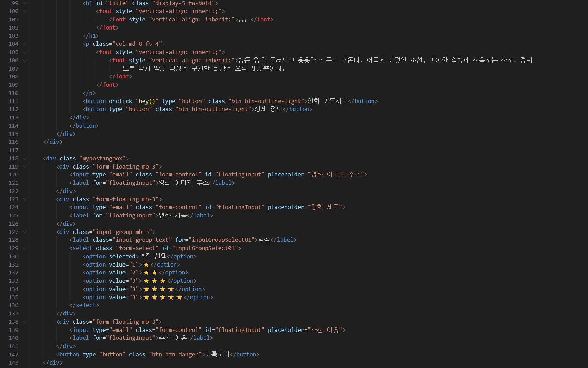Click the 영화 제목 placeholder on line 124
This screenshot has width=588, height=368.
[325, 207]
